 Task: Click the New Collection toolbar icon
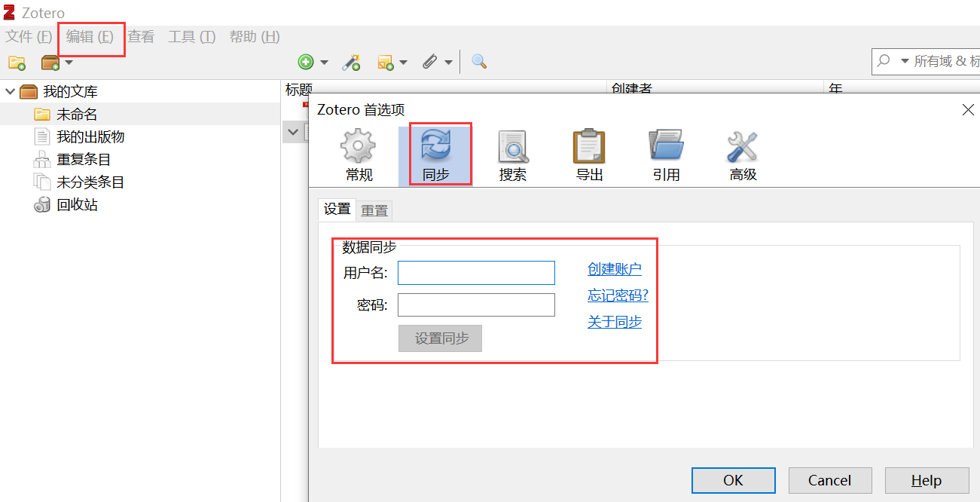point(17,63)
